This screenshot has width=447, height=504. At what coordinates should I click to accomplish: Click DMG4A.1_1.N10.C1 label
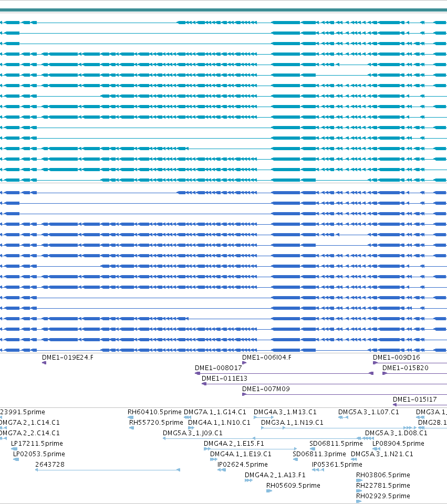pyautogui.click(x=219, y=423)
